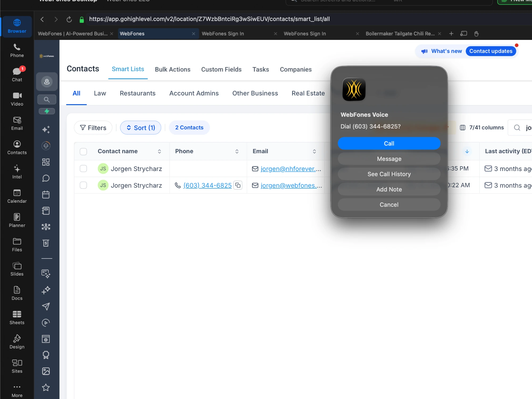This screenshot has width=532, height=399.
Task: Copy the phone number (603) 344-6825
Action: [238, 185]
